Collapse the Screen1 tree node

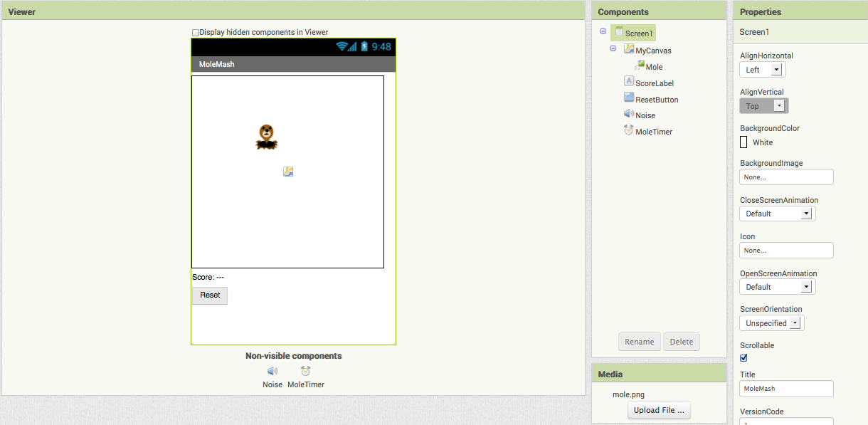pos(603,31)
